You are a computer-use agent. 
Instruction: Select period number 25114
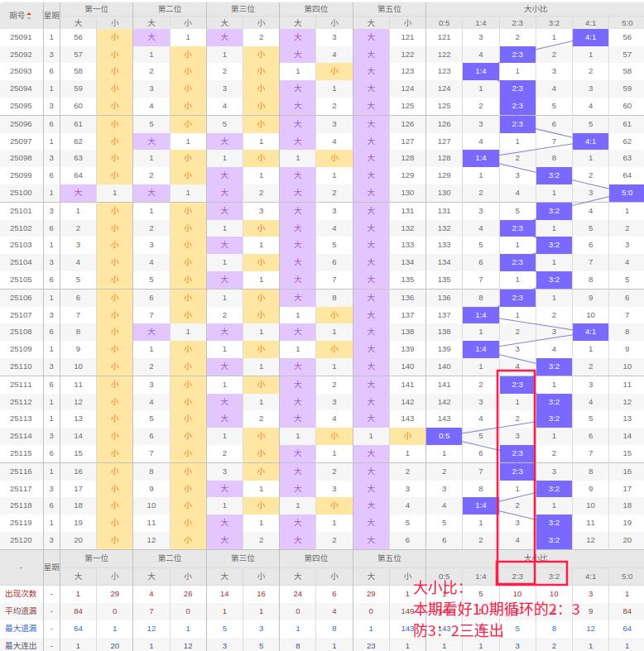[x=21, y=436]
